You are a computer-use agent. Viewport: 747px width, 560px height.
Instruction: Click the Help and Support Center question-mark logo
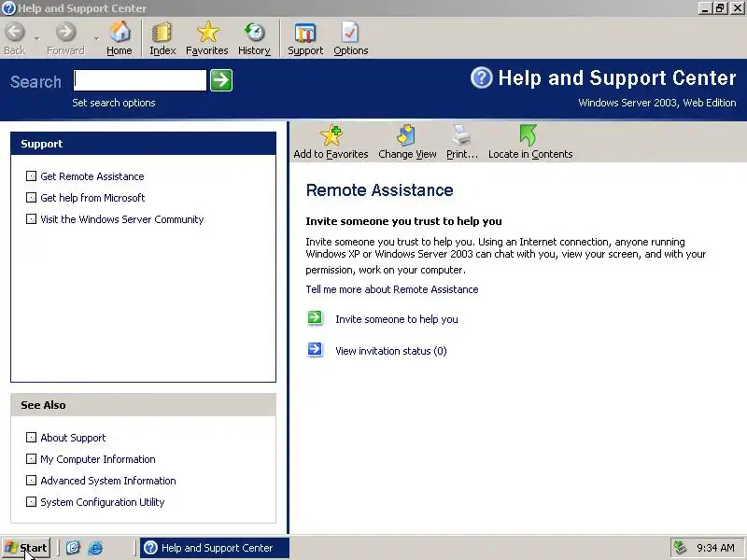pos(481,77)
